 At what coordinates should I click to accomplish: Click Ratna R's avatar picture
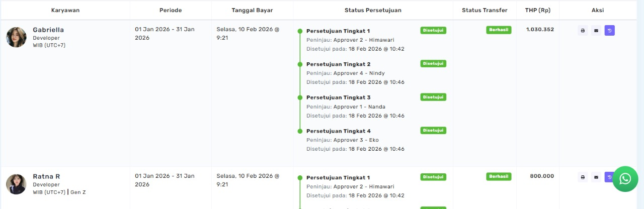[16, 184]
